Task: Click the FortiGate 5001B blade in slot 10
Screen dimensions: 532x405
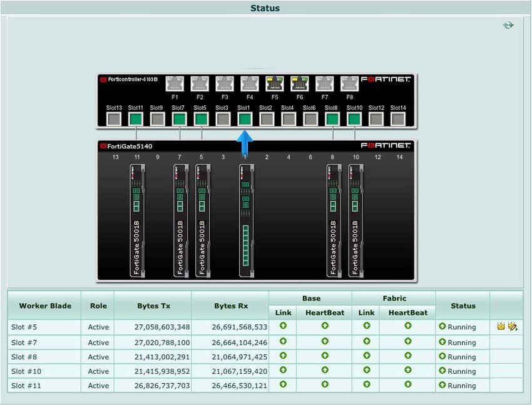Action: click(x=356, y=220)
